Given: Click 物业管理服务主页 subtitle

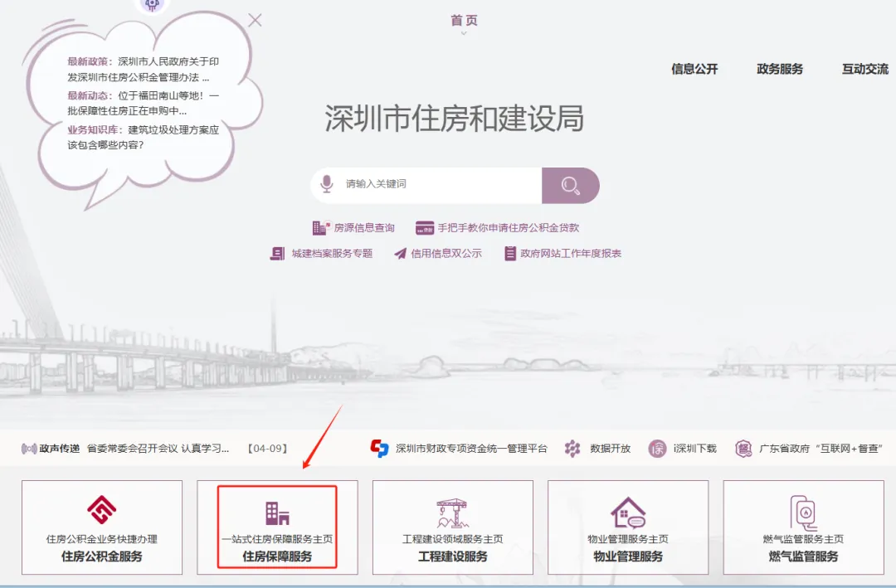Looking at the screenshot, I should click(x=628, y=539).
